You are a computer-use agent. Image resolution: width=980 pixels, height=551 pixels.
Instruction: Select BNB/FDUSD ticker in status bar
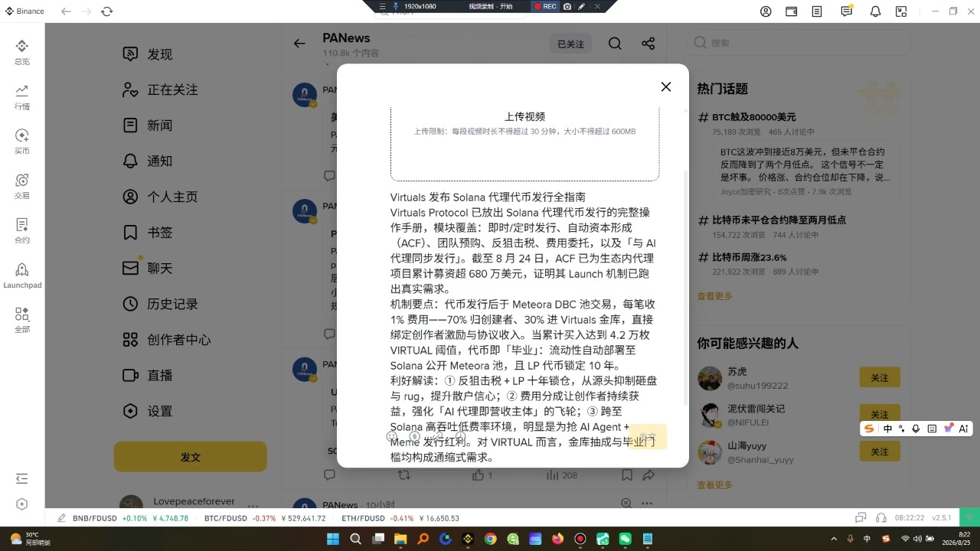click(130, 518)
